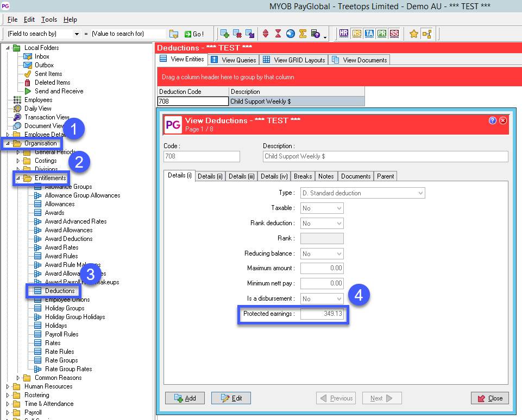
Task: Click the yellow sigma sum icon
Action: point(303,34)
